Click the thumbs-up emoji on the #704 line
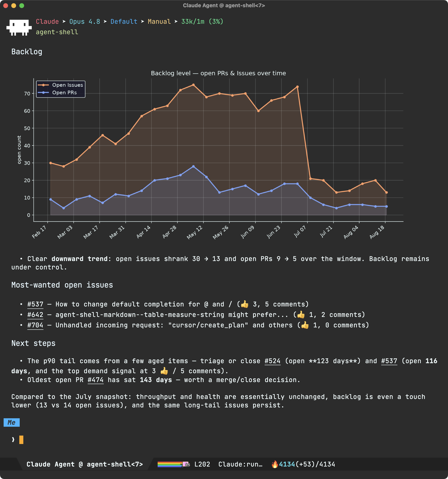This screenshot has width=448, height=479. pyautogui.click(x=305, y=325)
